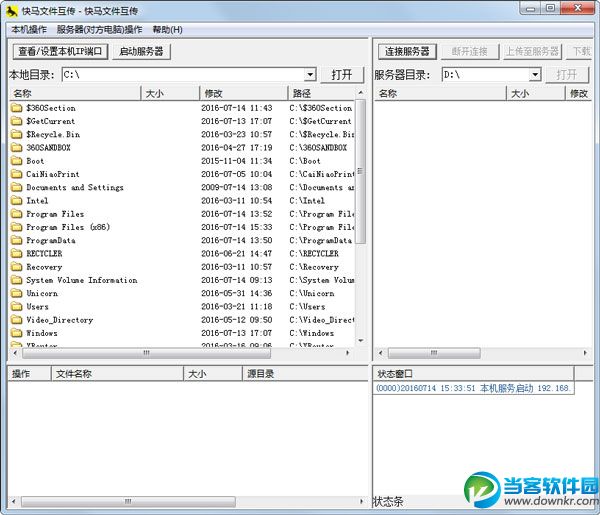
Task: Click transfer queue horizontal scrollbar thumb
Action: [128, 501]
